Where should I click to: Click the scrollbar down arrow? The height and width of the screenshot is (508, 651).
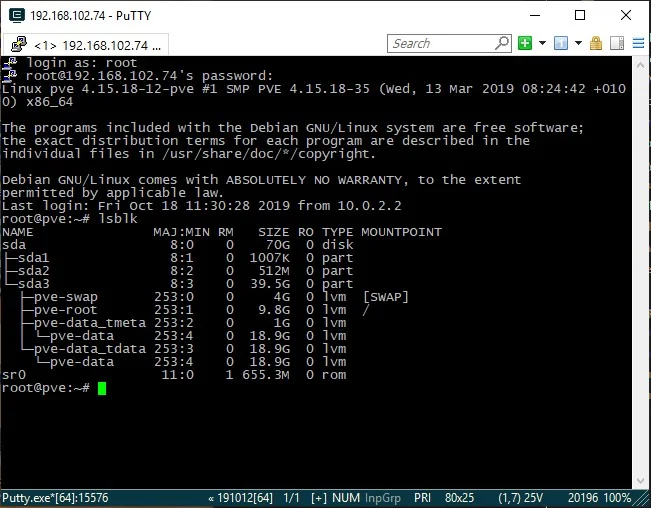click(640, 481)
